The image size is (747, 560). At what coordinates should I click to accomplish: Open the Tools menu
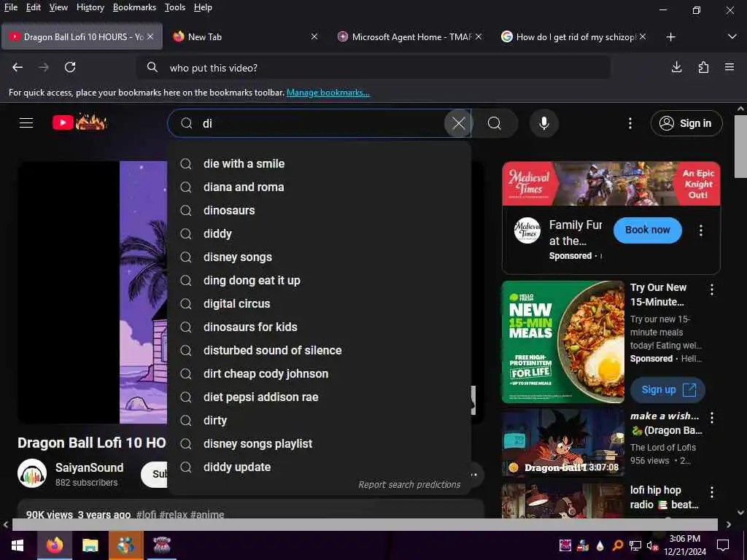tap(175, 7)
